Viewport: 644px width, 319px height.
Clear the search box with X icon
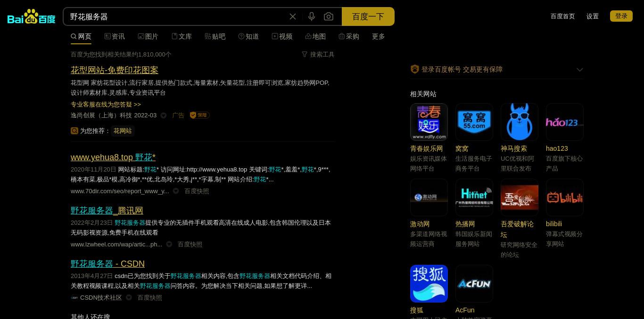pyautogui.click(x=293, y=16)
